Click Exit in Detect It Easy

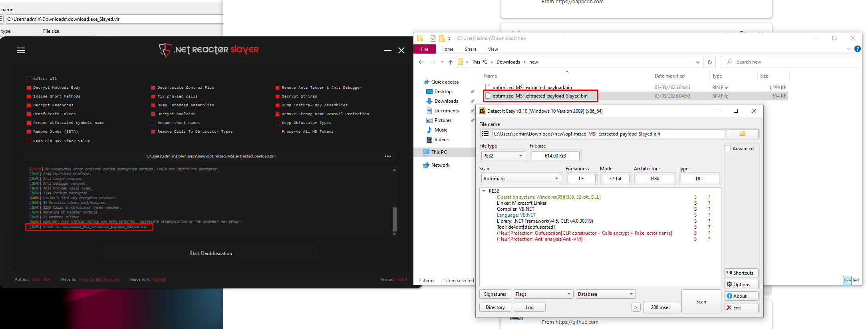pos(741,308)
